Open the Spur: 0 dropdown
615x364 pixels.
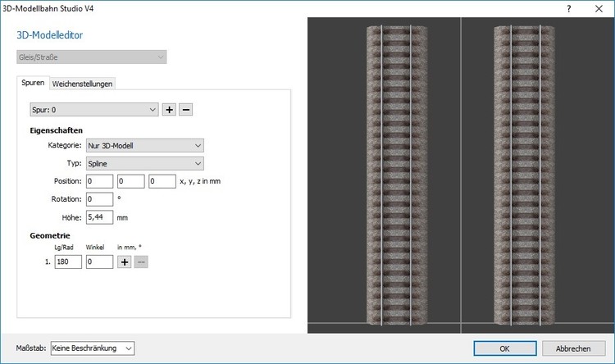(x=94, y=110)
